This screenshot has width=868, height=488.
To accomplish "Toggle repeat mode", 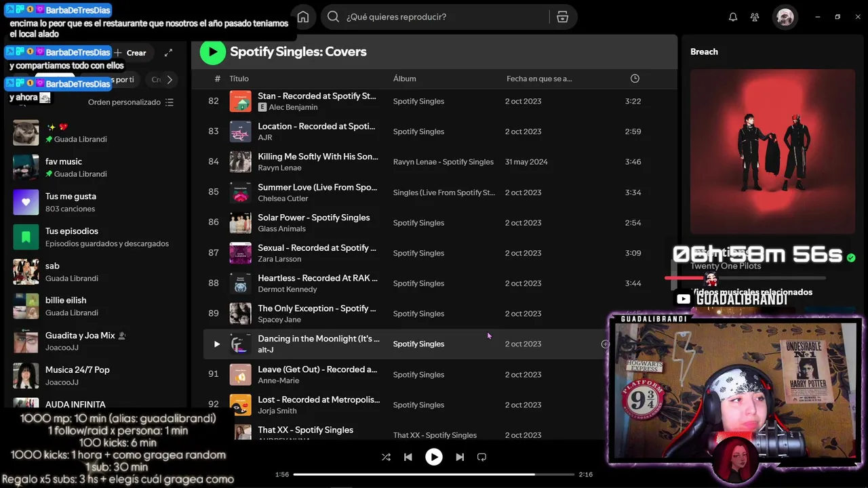I will click(481, 457).
